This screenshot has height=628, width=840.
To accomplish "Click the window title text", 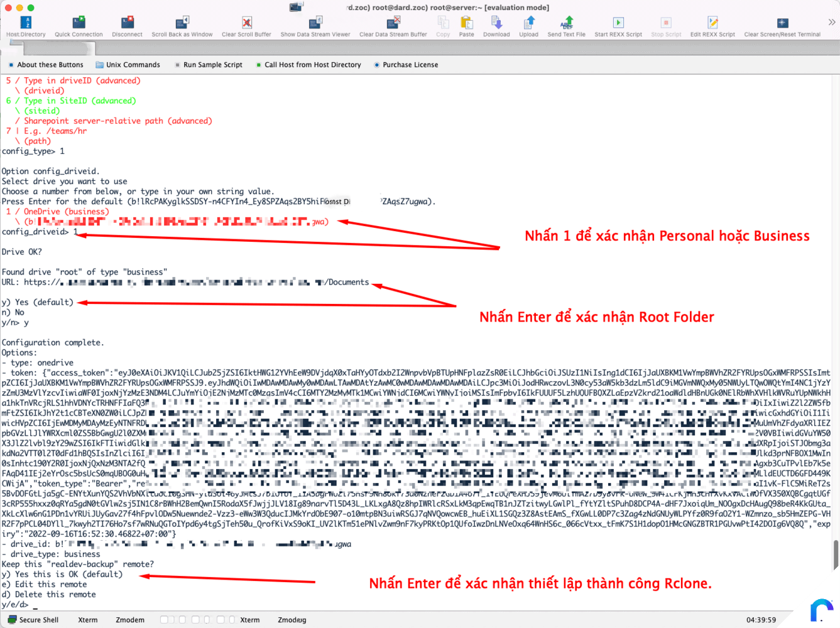I will coord(449,8).
